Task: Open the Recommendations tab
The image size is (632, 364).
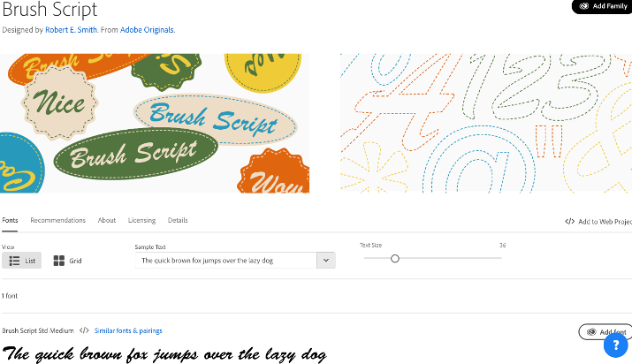Action: (58, 220)
